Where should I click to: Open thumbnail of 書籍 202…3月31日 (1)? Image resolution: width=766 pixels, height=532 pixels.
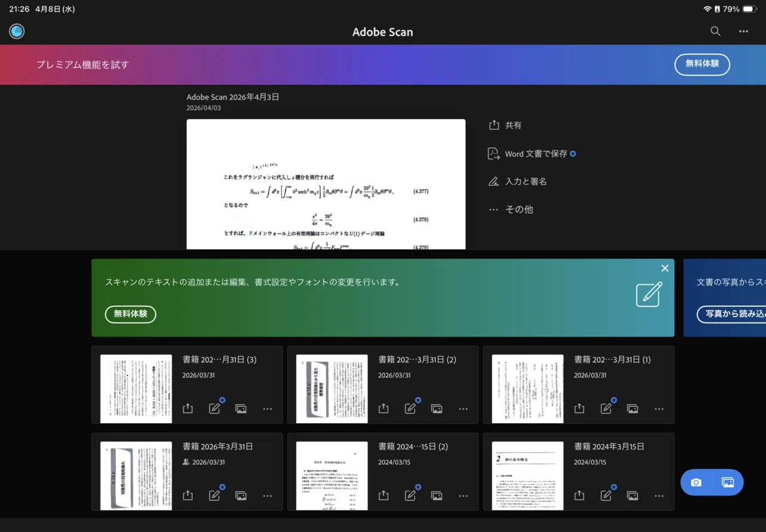(x=528, y=388)
